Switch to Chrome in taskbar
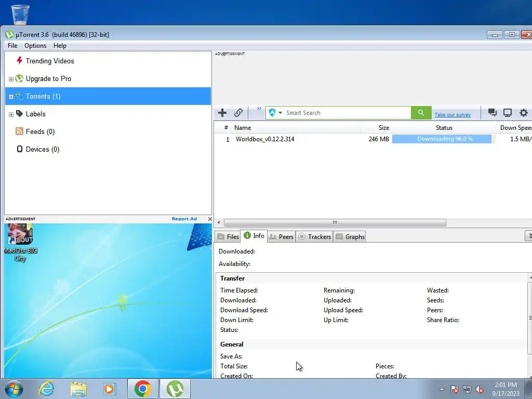This screenshot has height=399, width=532. tap(142, 389)
